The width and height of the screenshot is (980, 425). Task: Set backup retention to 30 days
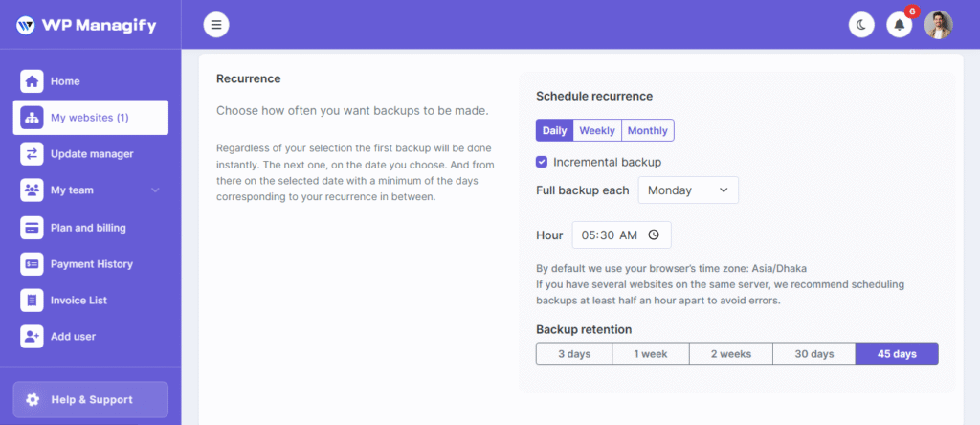814,354
